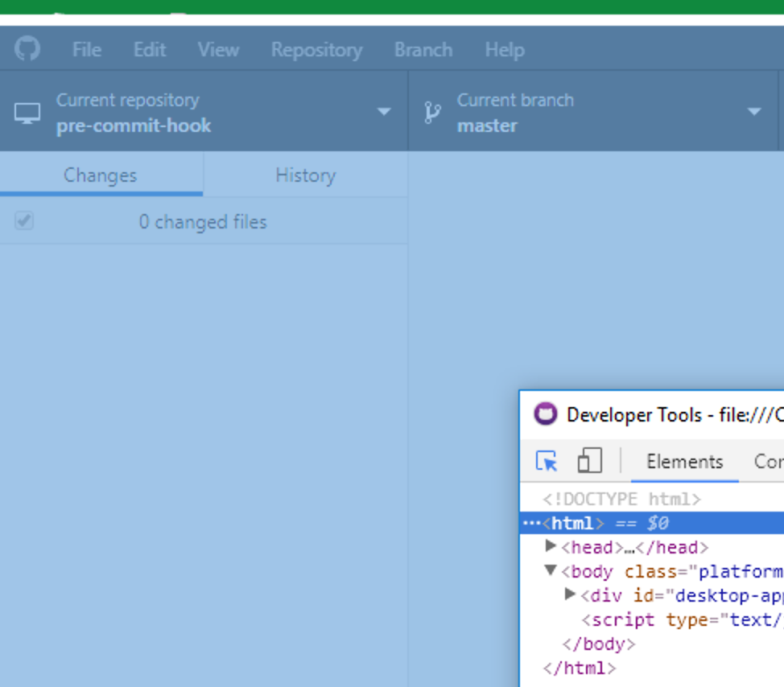Image resolution: width=784 pixels, height=687 pixels.
Task: Select the <body class="platform node
Action: point(672,572)
